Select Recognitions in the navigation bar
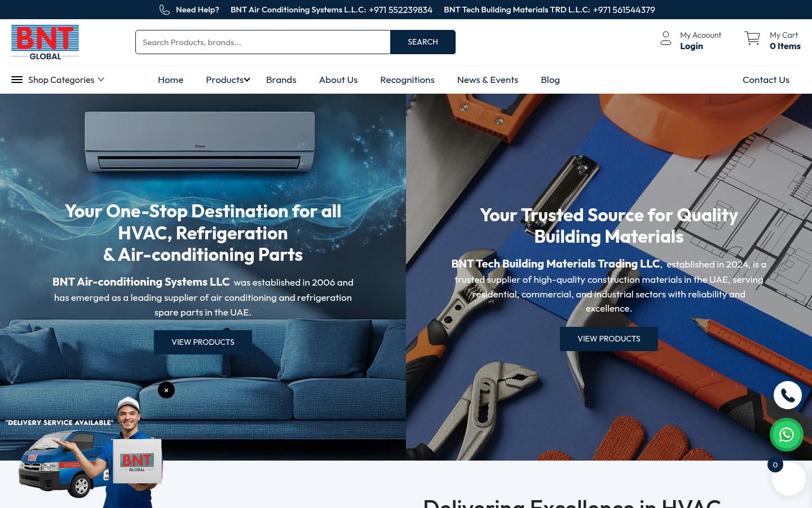812x508 pixels. 407,80
